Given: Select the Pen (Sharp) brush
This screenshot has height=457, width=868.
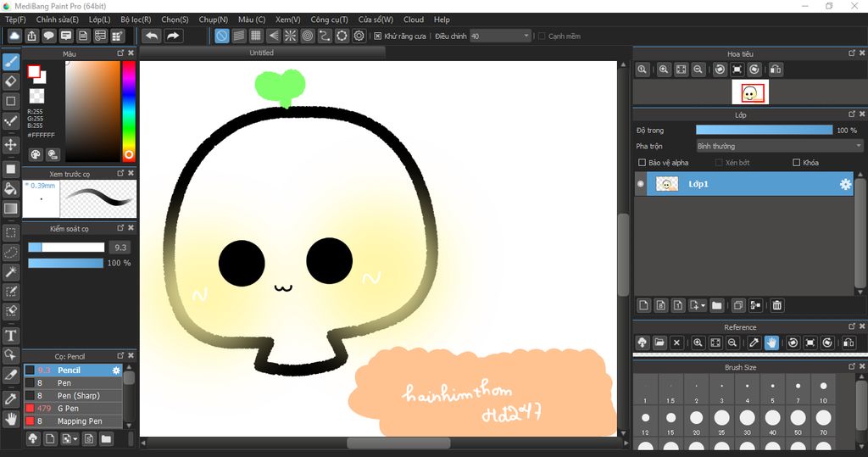Looking at the screenshot, I should pos(73,395).
